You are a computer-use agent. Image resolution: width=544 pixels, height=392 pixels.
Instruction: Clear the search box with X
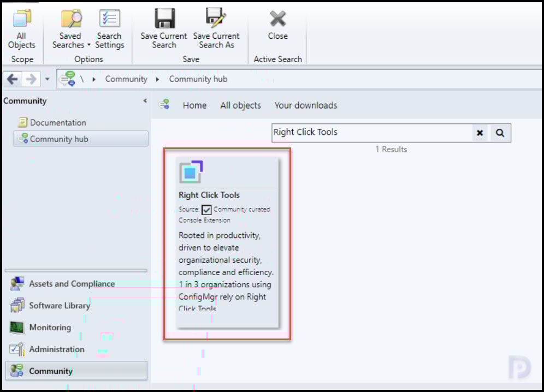(x=480, y=133)
